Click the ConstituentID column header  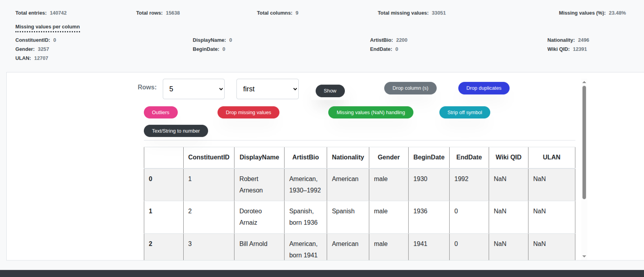208,157
